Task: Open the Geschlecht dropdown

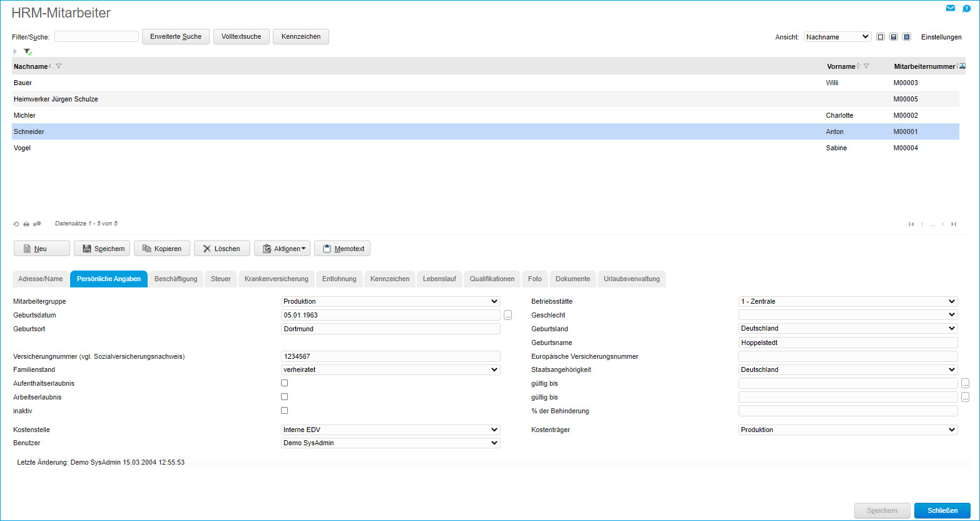Action: (848, 315)
